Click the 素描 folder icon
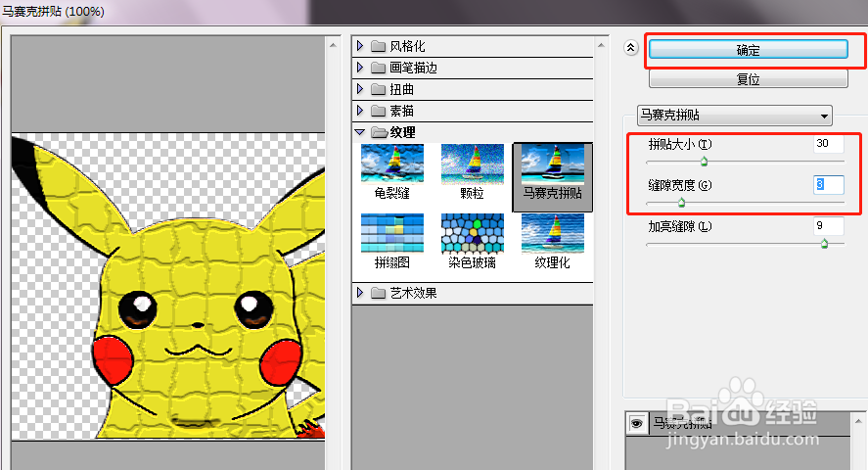 click(379, 111)
